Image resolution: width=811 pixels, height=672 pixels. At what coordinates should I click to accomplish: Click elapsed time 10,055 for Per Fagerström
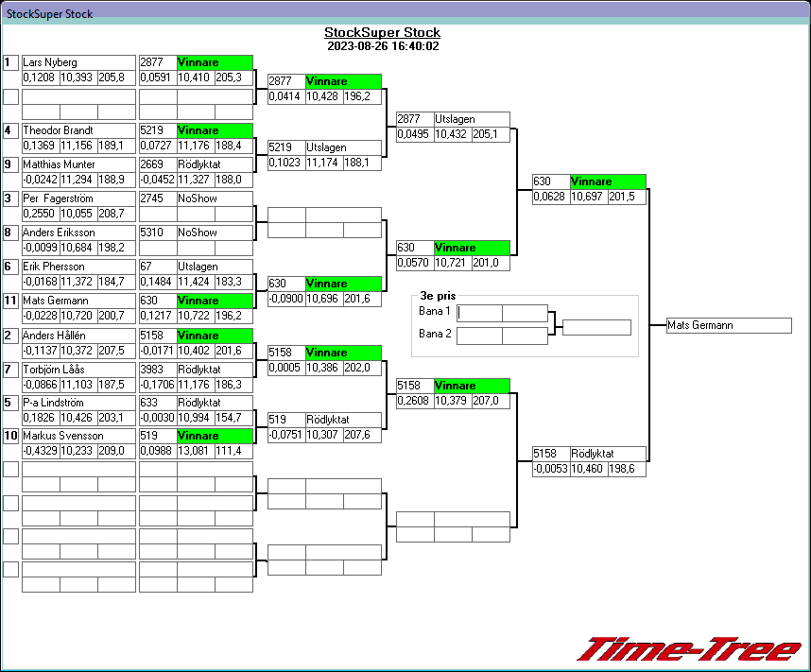coord(78,214)
